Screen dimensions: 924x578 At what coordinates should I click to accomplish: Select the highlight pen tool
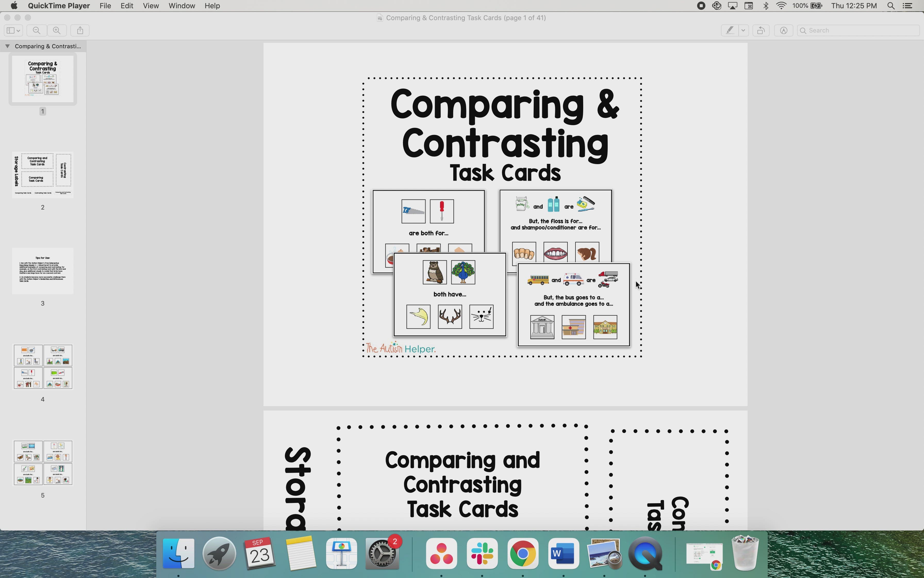(730, 31)
